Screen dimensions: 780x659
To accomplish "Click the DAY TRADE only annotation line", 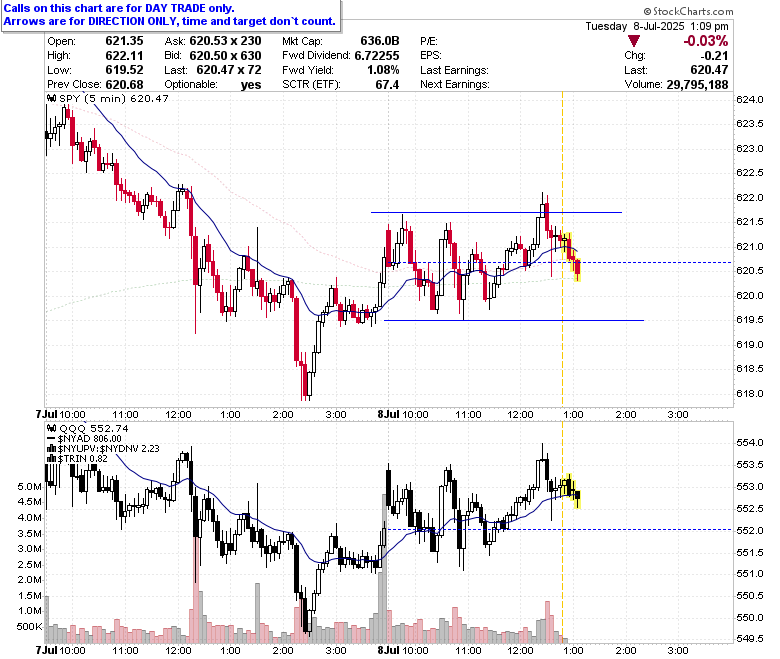I will coord(119,8).
